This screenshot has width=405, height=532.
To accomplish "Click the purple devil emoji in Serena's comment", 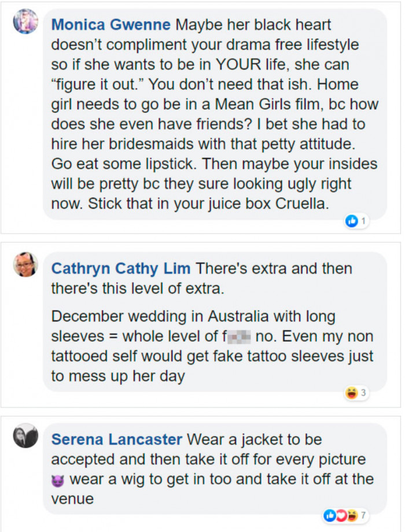I will point(57,479).
